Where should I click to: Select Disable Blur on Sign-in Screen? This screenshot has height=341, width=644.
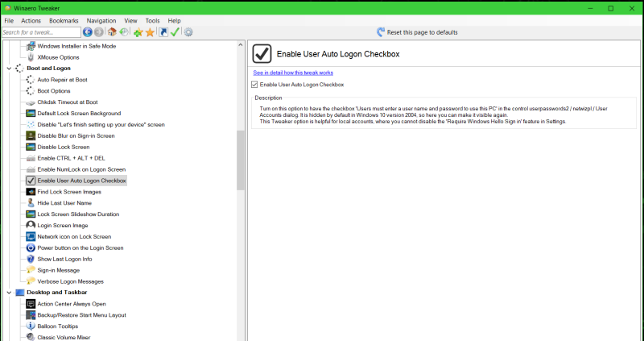(76, 135)
